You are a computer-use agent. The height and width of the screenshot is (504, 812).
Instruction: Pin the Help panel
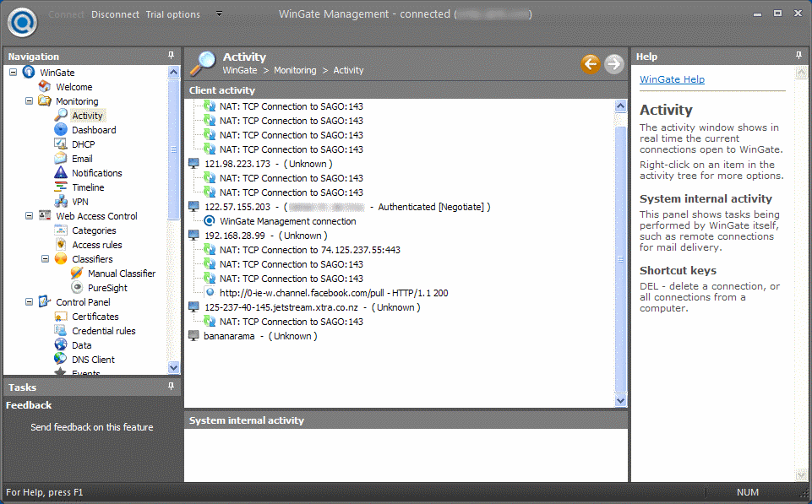(798, 56)
